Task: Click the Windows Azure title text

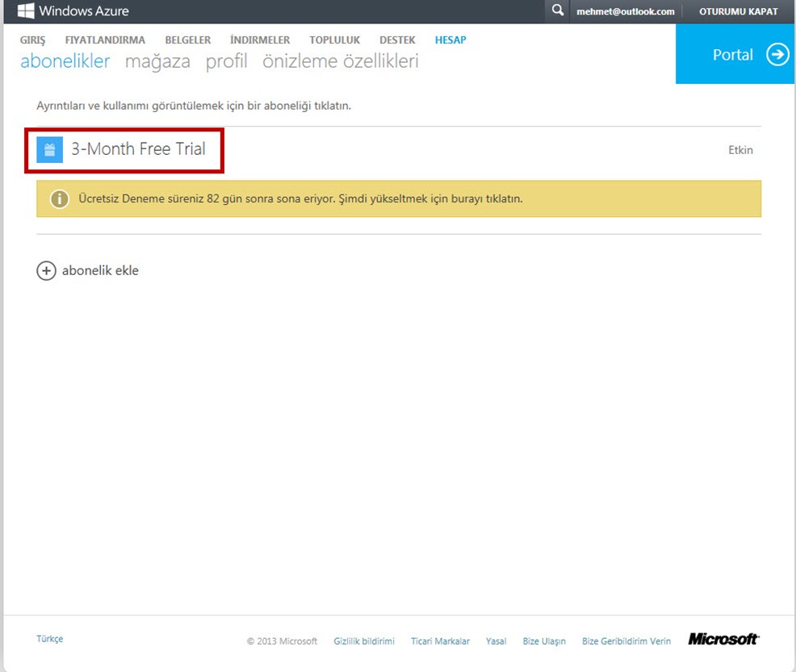Action: [x=84, y=11]
